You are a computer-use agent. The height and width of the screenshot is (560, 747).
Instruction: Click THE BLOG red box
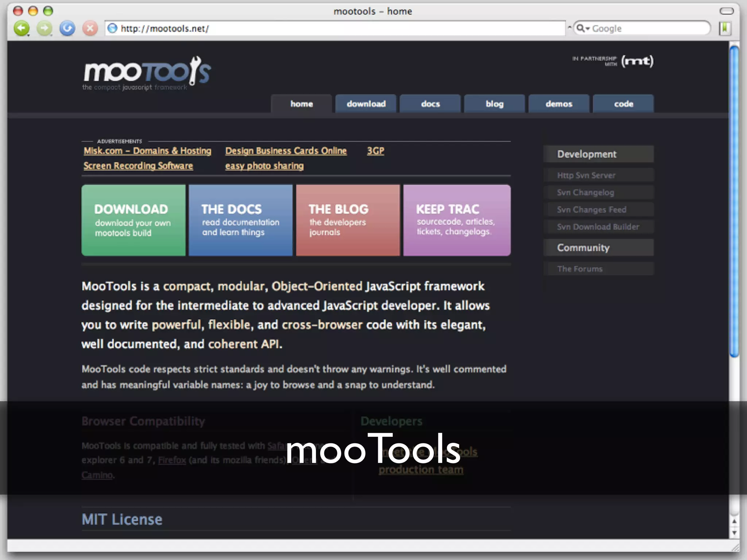click(x=348, y=220)
